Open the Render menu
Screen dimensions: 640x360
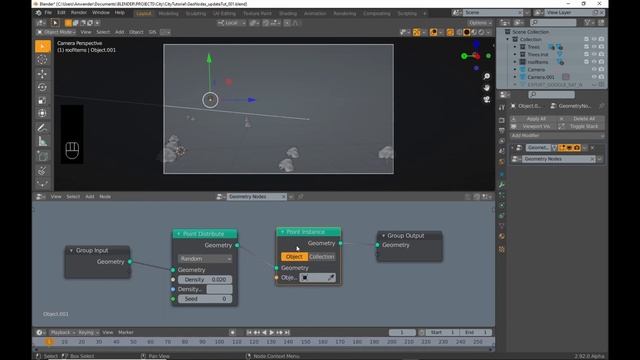(79, 13)
